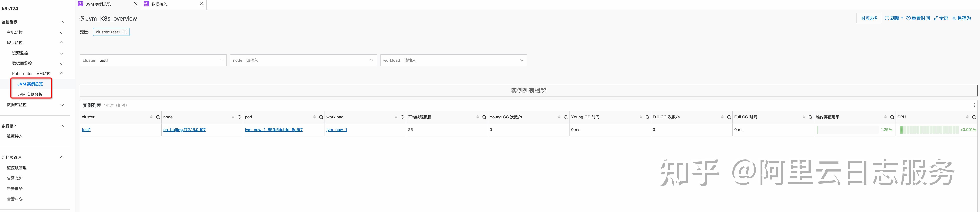Click the reset time clock icon
This screenshot has width=980, height=212.
coord(909,18)
